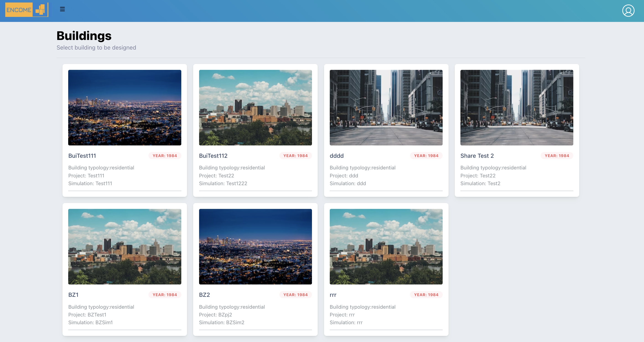The width and height of the screenshot is (644, 342).
Task: Click the 'Project: BZTest1' text
Action: (x=87, y=314)
